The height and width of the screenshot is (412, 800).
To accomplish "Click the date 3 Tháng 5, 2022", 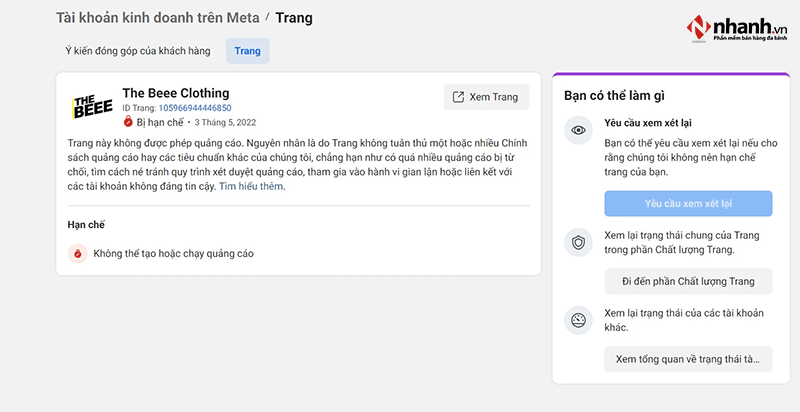I will 225,123.
